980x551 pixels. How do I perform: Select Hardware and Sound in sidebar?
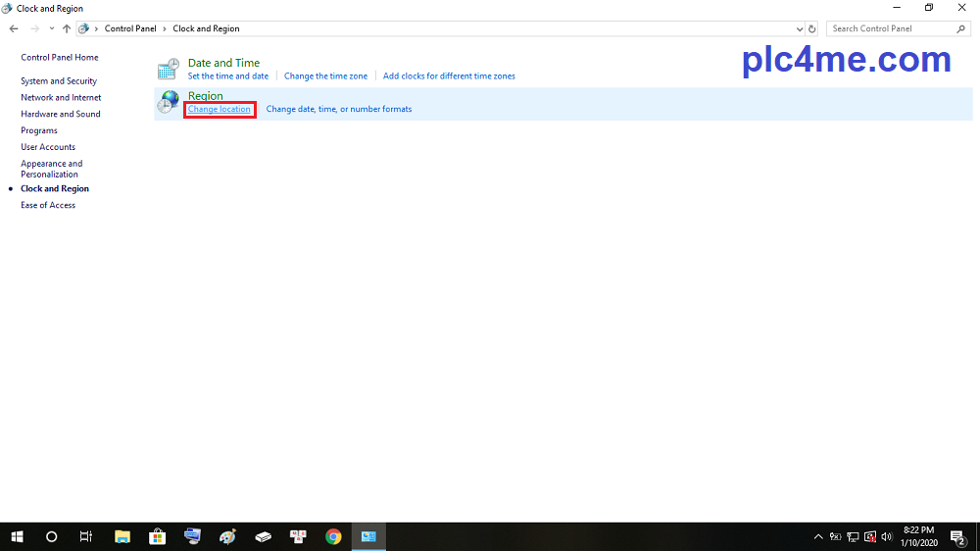(61, 114)
